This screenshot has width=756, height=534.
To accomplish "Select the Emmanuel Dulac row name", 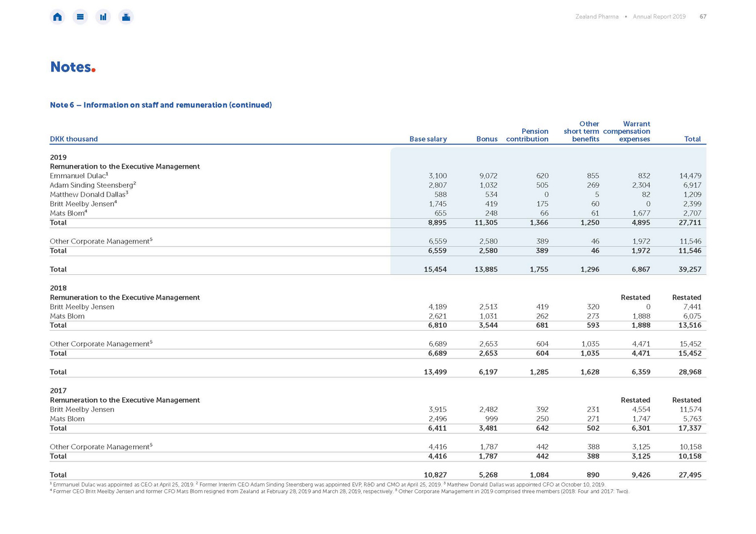I will [79, 175].
